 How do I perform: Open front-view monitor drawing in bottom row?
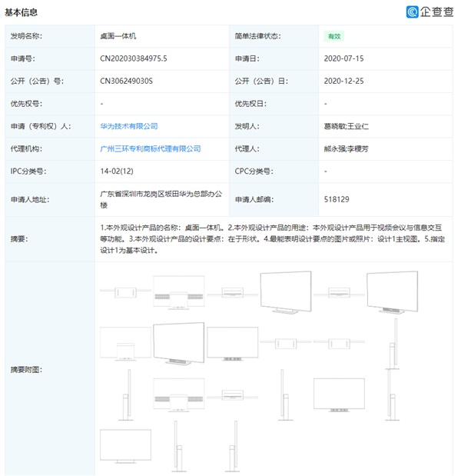[125, 444]
